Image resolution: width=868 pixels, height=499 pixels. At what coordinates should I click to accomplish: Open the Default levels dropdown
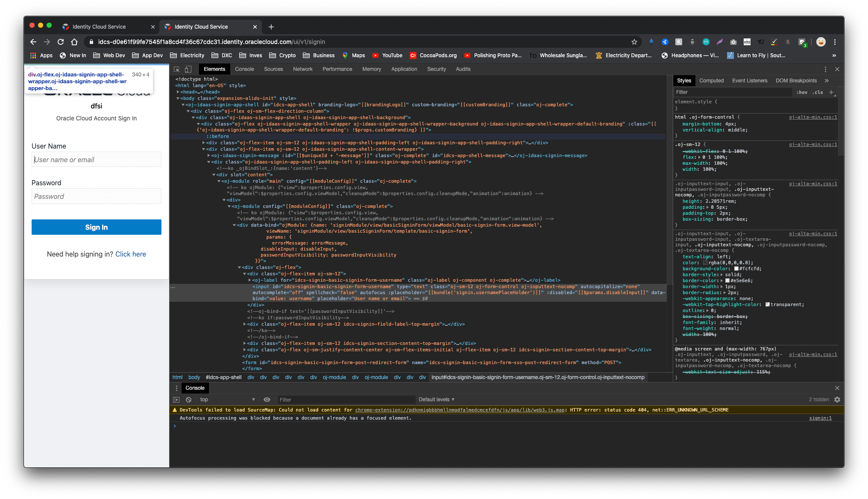[x=436, y=400]
